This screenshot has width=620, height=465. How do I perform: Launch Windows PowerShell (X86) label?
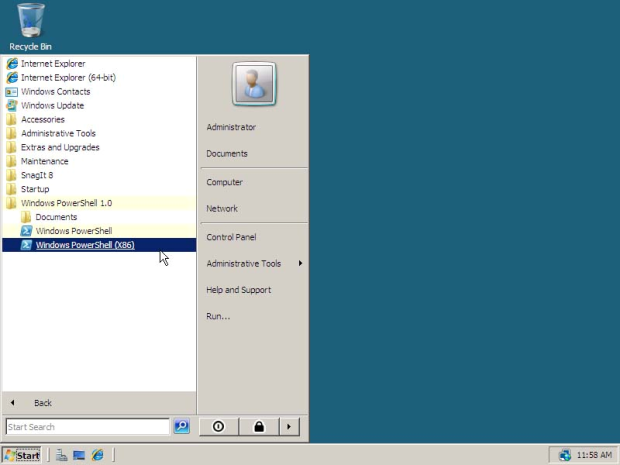(85, 245)
